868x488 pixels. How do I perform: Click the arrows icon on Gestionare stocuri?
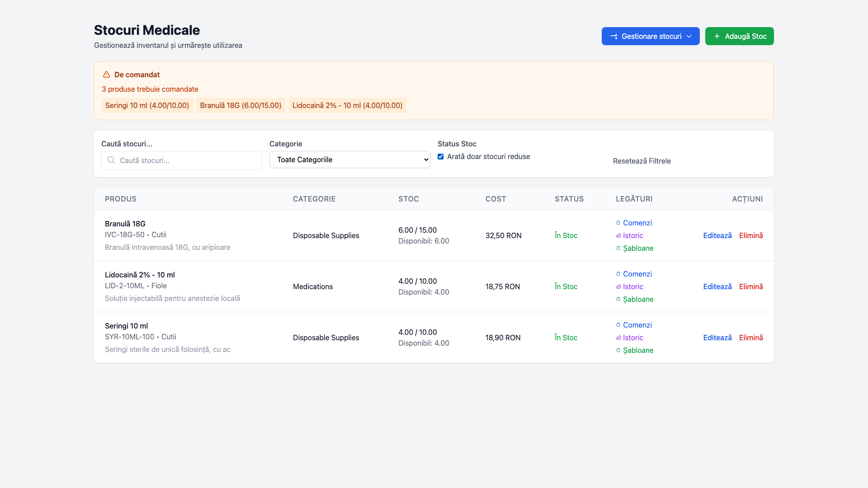pyautogui.click(x=613, y=36)
